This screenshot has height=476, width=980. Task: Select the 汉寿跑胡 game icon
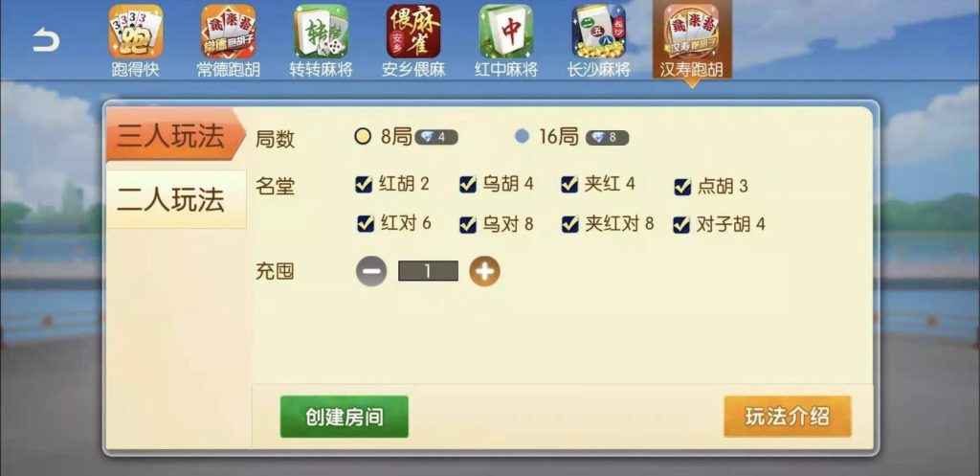pos(692,40)
